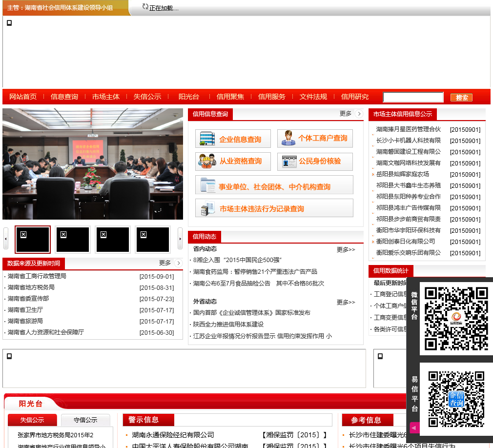Click the broken image icon in the wide banner
Image resolution: width=493 pixels, height=448 pixels.
9,356
